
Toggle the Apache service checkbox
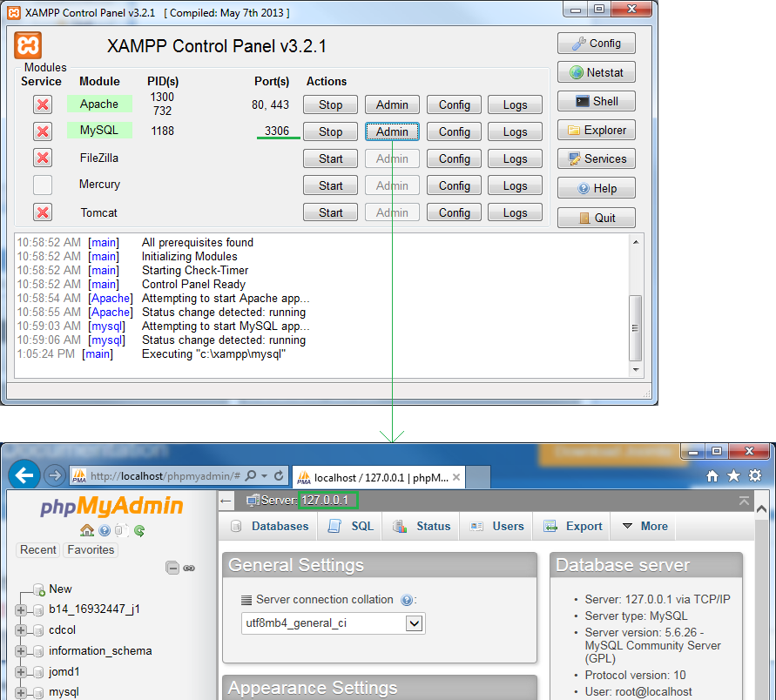click(43, 104)
